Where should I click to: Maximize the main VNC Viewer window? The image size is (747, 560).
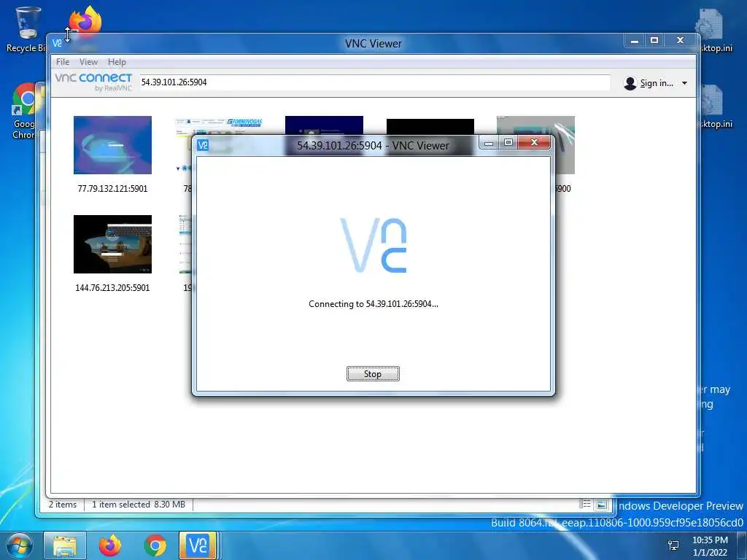click(654, 41)
